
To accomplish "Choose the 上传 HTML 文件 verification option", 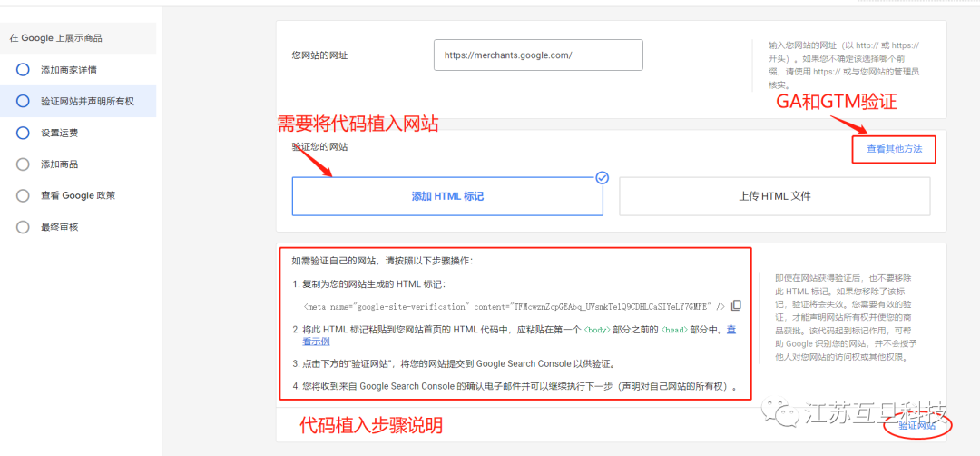I will [x=774, y=196].
